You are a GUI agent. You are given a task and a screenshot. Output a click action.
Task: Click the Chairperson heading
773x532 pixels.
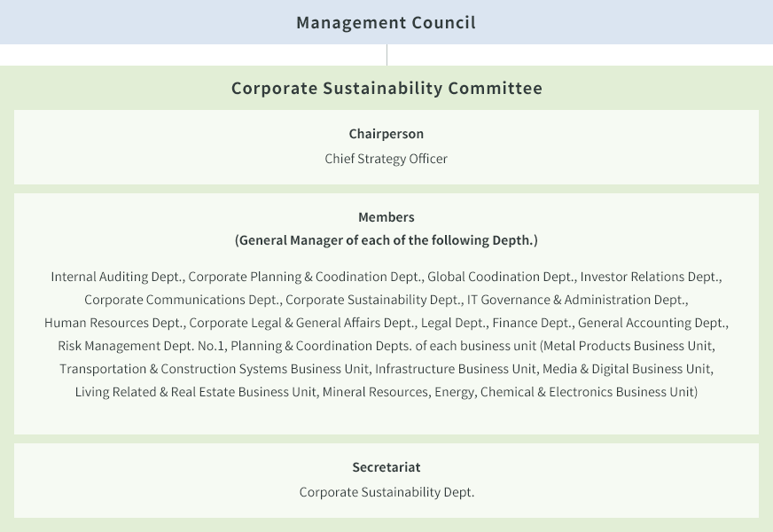coord(386,134)
